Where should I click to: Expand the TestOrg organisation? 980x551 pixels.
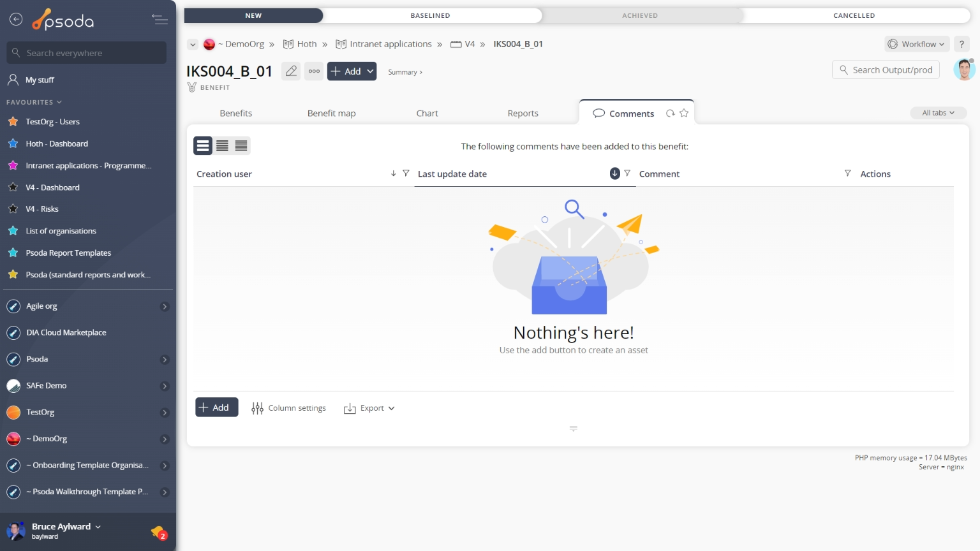pos(165,413)
